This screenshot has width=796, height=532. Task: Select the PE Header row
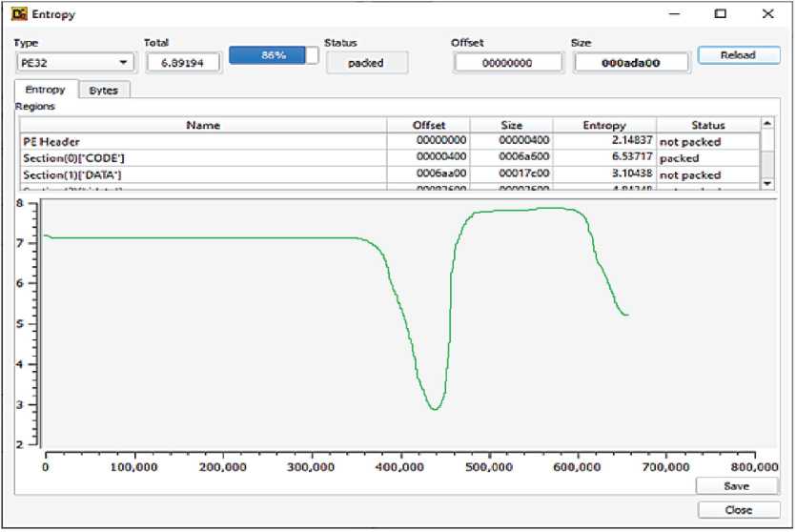click(202, 141)
